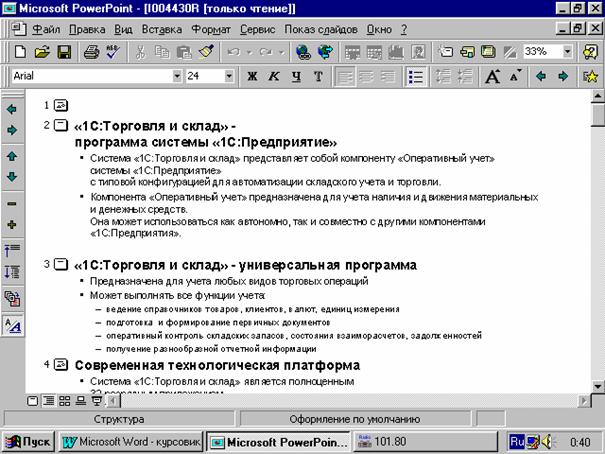The height and width of the screenshot is (454, 605).
Task: Save the presentation with the floppy disk icon
Action: 64,51
